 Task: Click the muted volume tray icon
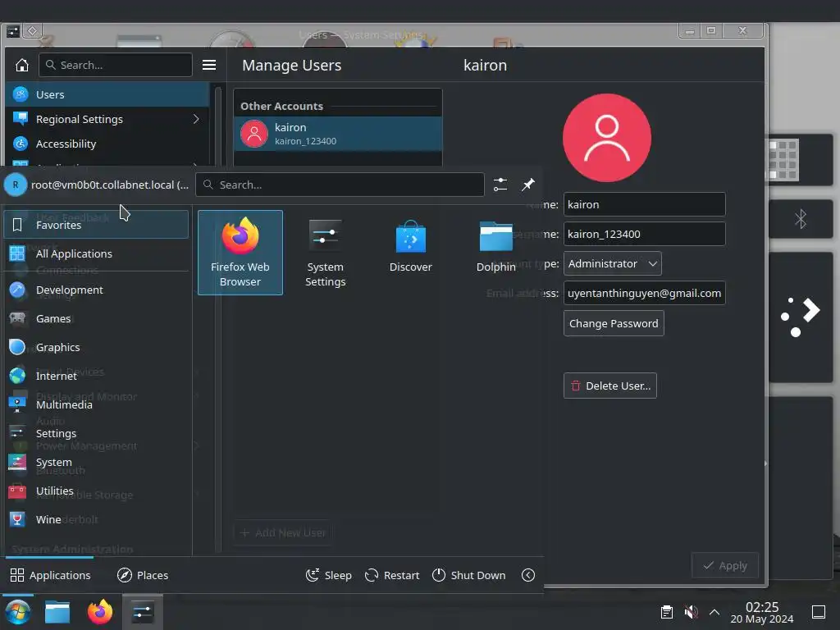click(x=691, y=612)
